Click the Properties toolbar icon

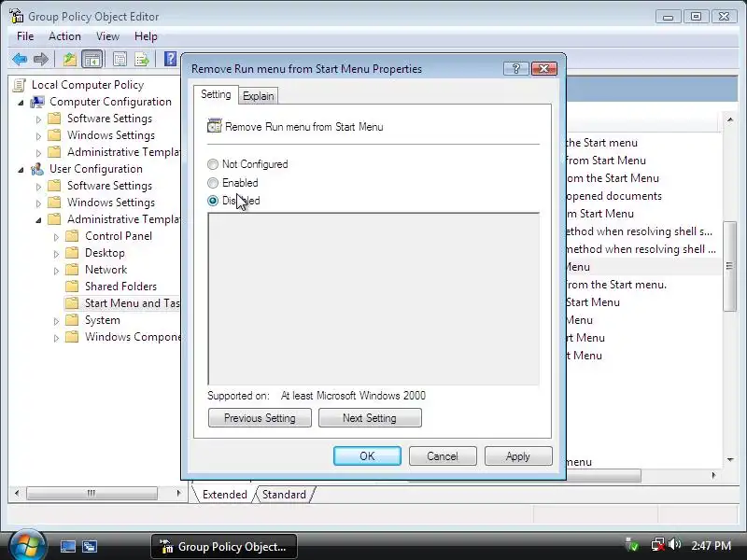120,60
